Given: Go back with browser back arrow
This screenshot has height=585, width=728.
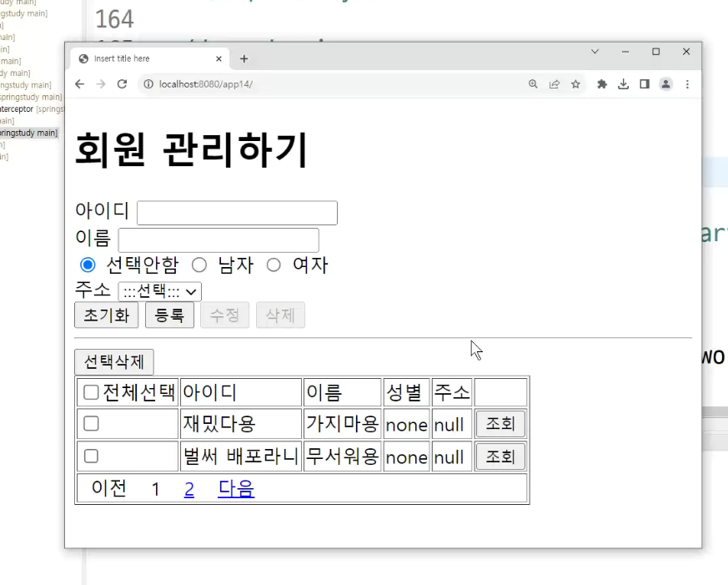Looking at the screenshot, I should 80,84.
